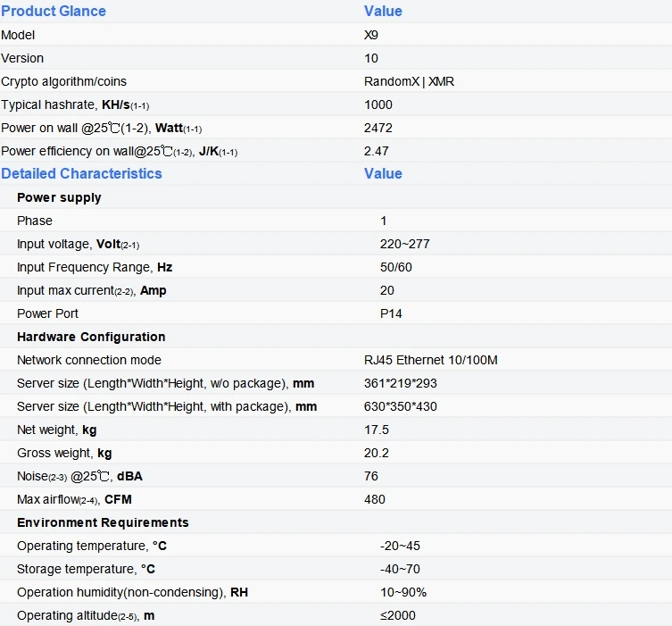
Task: Click 'Input voltage, Volt' label
Action: [78, 244]
